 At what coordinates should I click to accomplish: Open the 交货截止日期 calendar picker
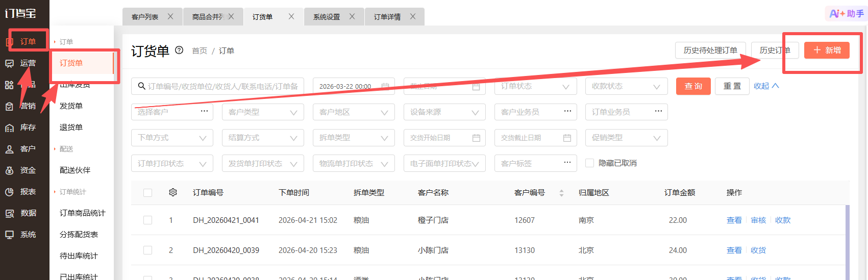tap(567, 138)
